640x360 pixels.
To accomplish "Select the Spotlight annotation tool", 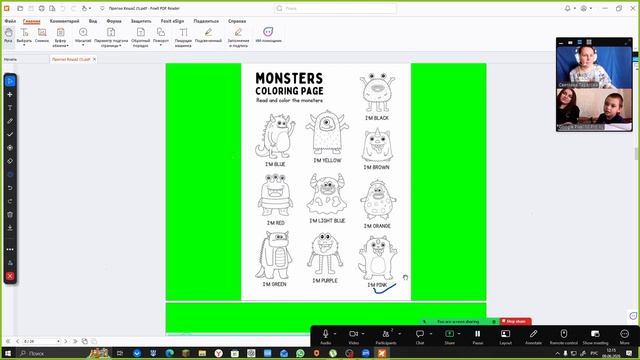I will (10, 148).
